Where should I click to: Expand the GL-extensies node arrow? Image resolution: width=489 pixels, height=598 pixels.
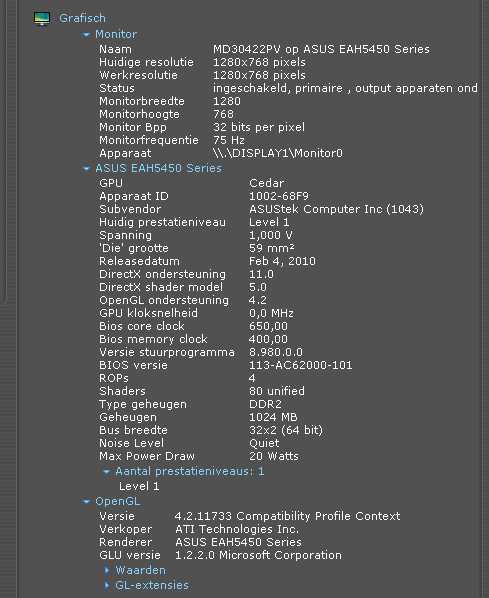tap(107, 585)
